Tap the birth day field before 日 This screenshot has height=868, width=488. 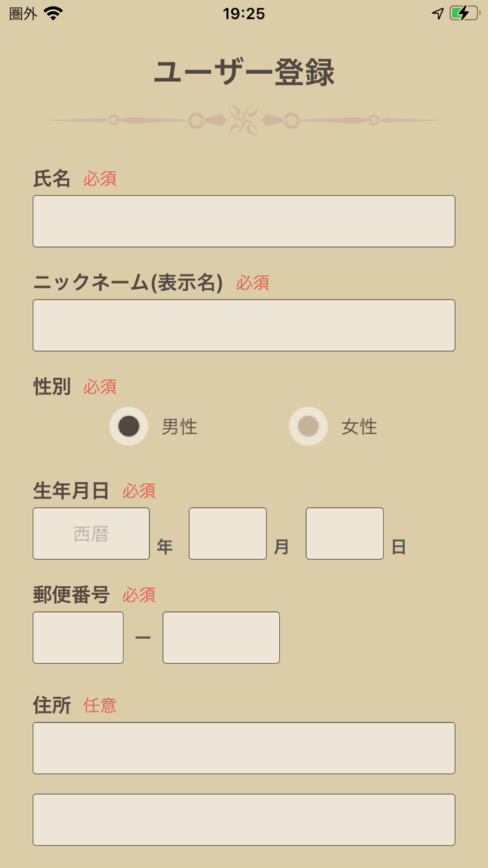tap(344, 534)
